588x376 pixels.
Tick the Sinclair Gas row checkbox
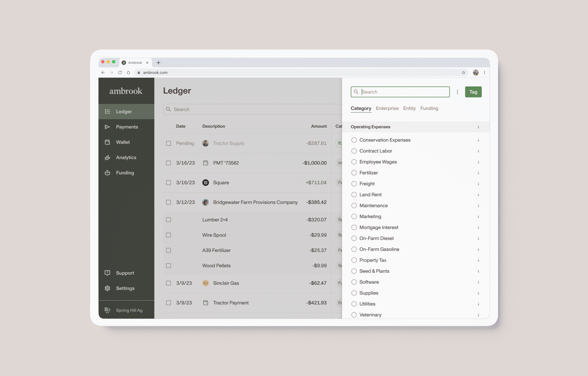168,283
